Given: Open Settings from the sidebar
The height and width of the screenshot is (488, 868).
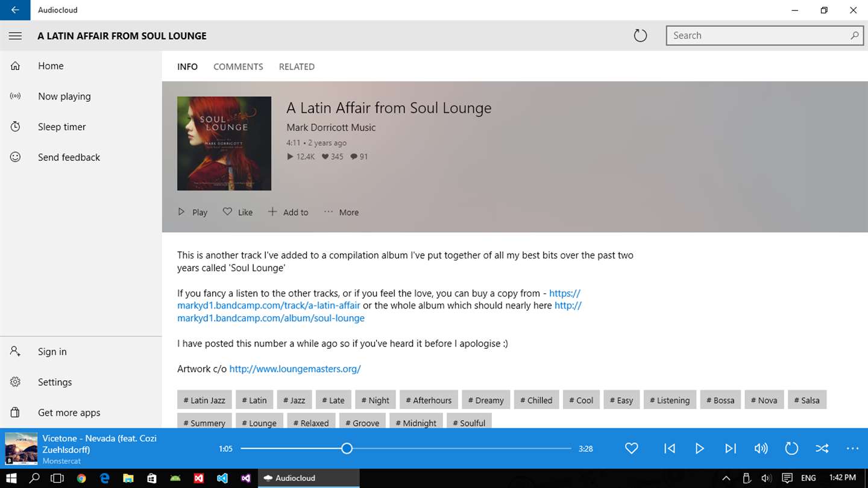Looking at the screenshot, I should pyautogui.click(x=81, y=382).
